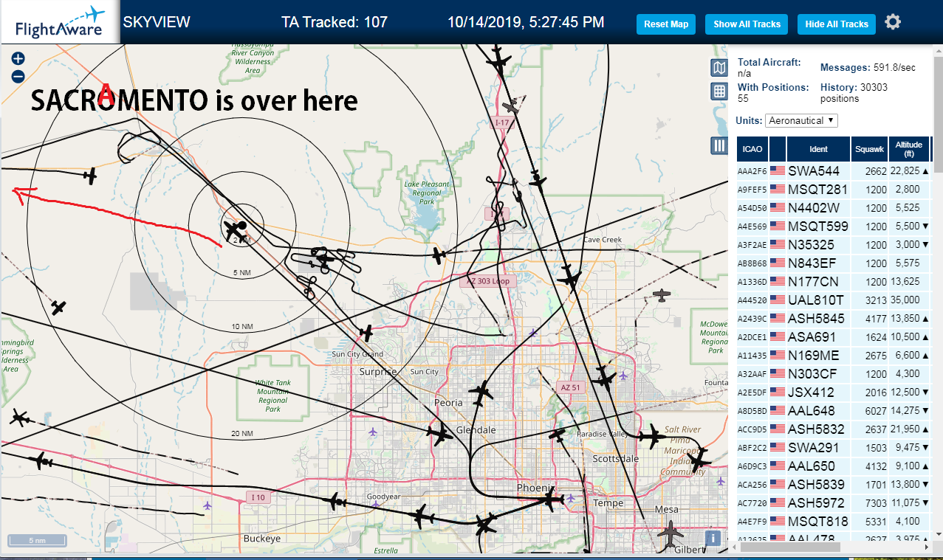Viewport: 943px width, 560px height.
Task: Select the AAL650 row
Action: [x=834, y=466]
